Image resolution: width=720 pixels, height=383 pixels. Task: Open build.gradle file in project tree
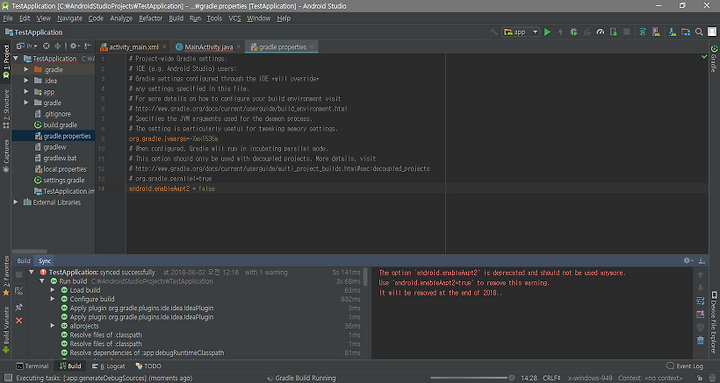coord(56,125)
